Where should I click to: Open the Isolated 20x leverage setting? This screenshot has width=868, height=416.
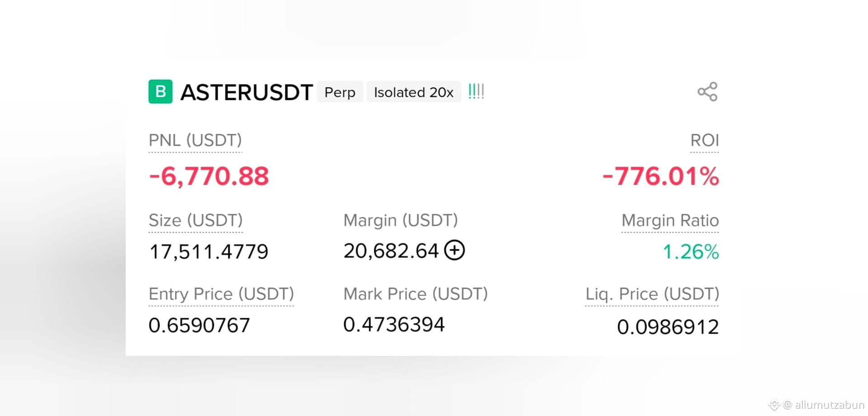(414, 92)
